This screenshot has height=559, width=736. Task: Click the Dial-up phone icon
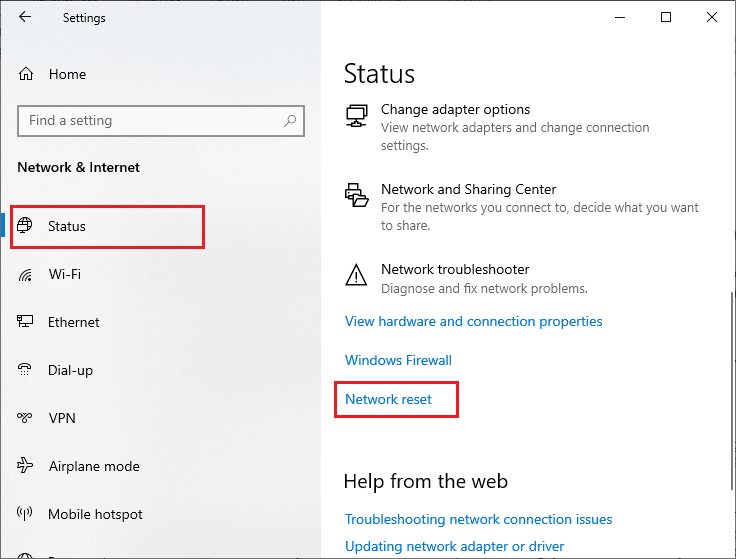point(24,370)
